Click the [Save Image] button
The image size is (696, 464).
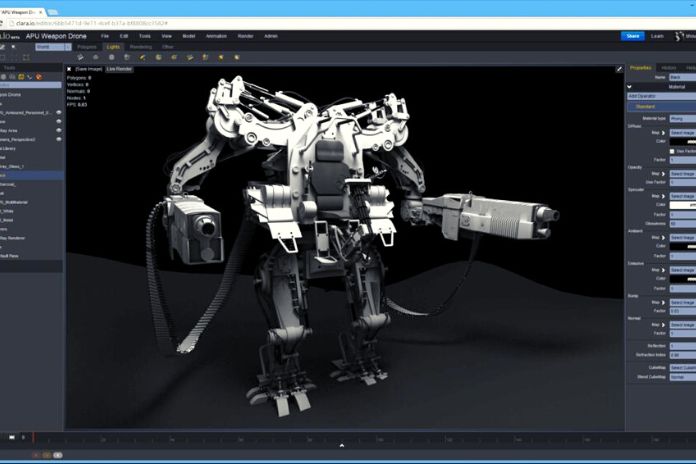pyautogui.click(x=89, y=69)
